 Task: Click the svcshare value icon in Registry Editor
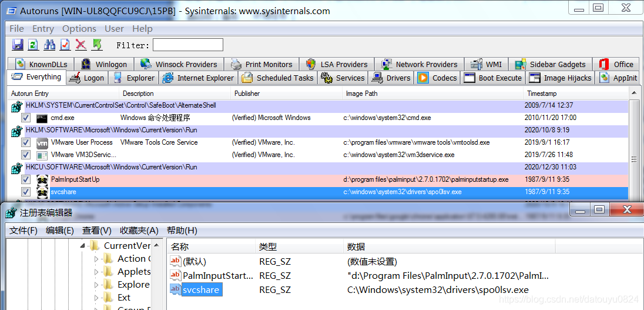(176, 289)
